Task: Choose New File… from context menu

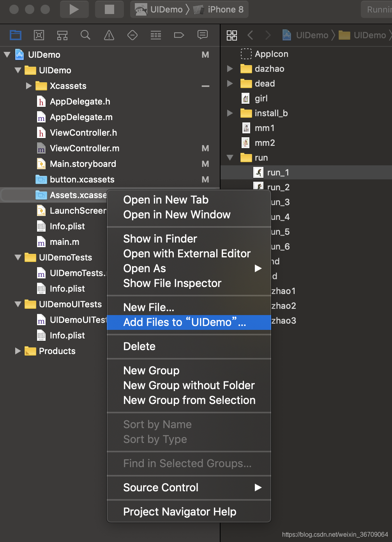Action: point(189,307)
